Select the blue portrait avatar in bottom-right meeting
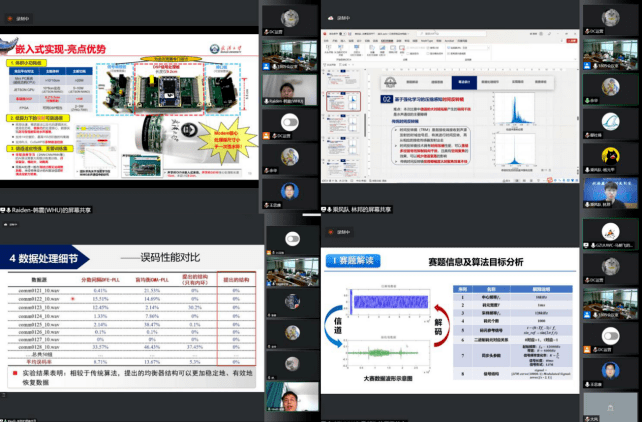642x422 pixels. click(610, 372)
